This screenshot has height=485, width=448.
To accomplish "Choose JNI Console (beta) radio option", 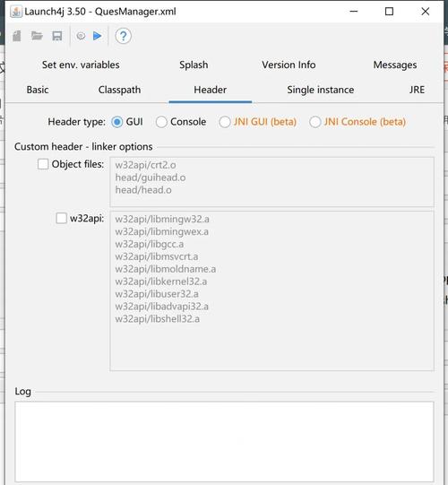I will (x=315, y=122).
